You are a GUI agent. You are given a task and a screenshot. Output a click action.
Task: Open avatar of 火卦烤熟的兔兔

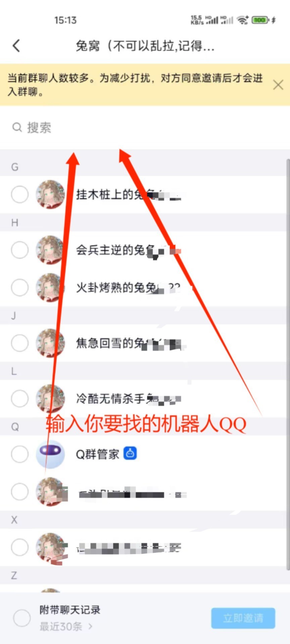[x=50, y=287]
